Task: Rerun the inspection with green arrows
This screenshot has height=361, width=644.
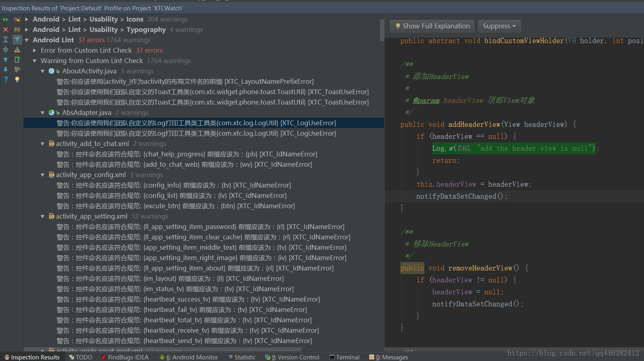Action: 6,19
